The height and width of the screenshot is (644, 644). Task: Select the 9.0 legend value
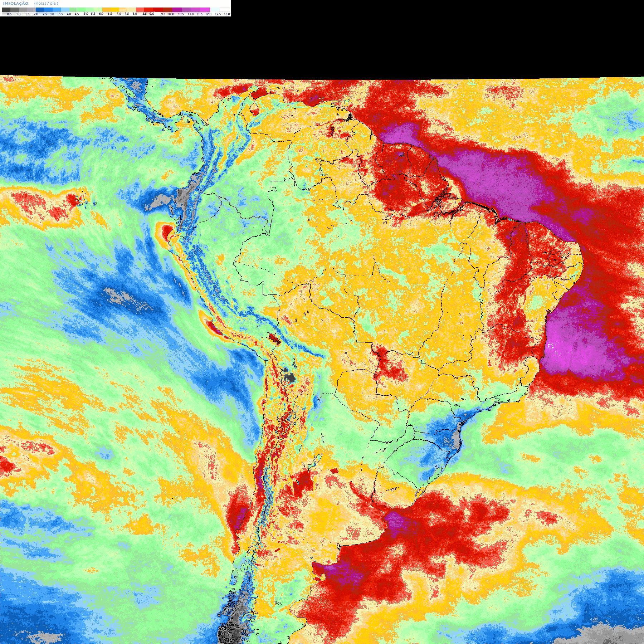152,14
